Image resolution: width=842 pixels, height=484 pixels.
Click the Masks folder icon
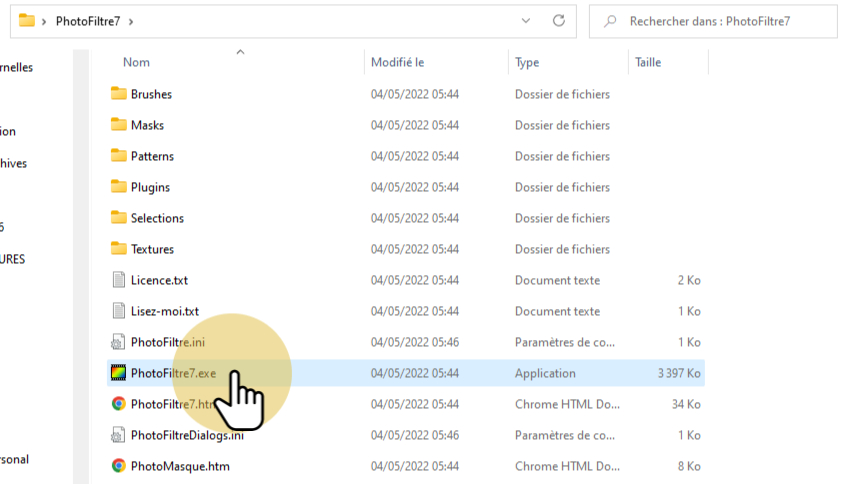[119, 125]
